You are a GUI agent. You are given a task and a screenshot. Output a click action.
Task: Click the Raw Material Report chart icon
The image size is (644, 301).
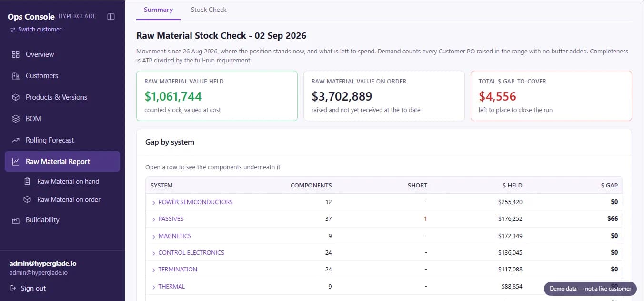[16, 162]
